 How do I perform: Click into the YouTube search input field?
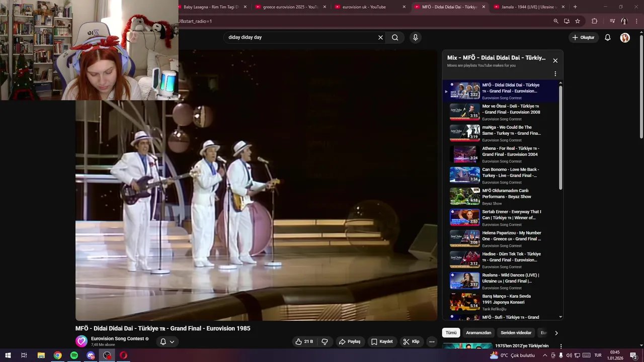[x=300, y=37]
